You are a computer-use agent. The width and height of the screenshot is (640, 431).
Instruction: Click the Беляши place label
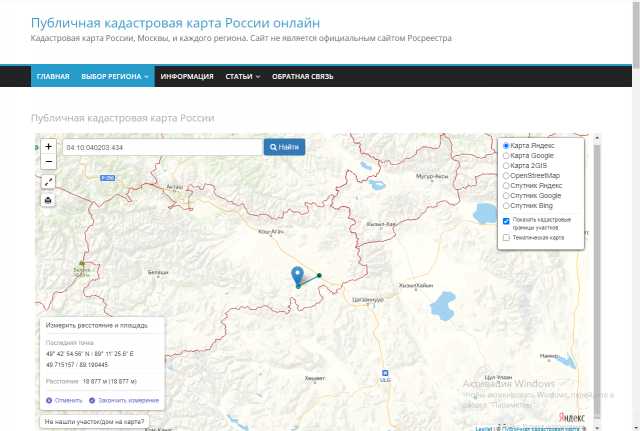158,272
